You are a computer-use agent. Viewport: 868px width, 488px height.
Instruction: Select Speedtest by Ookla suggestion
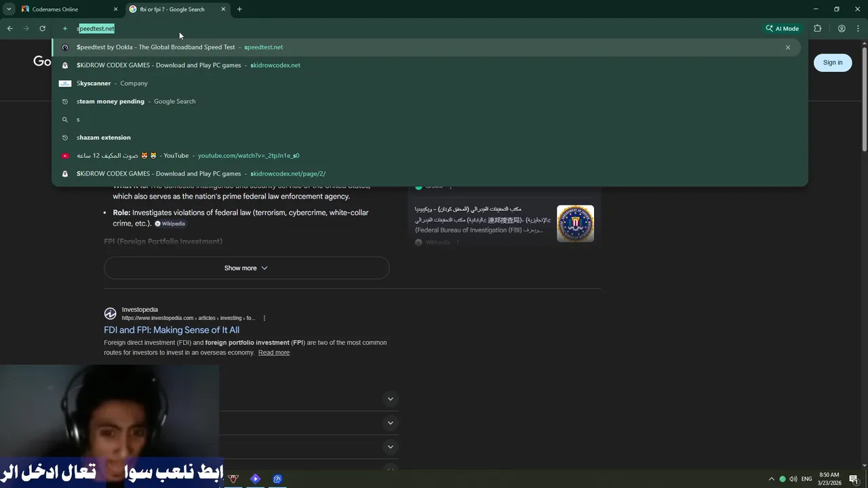pos(426,47)
